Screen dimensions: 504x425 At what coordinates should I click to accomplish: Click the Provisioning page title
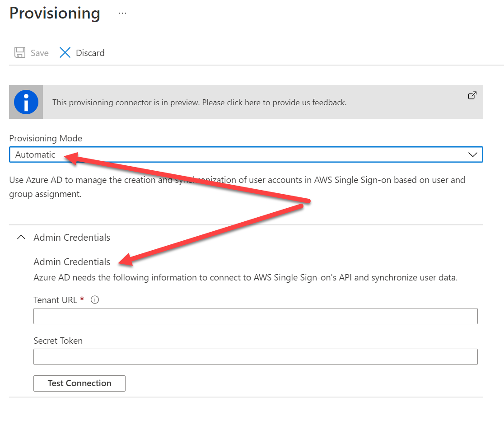tap(55, 14)
